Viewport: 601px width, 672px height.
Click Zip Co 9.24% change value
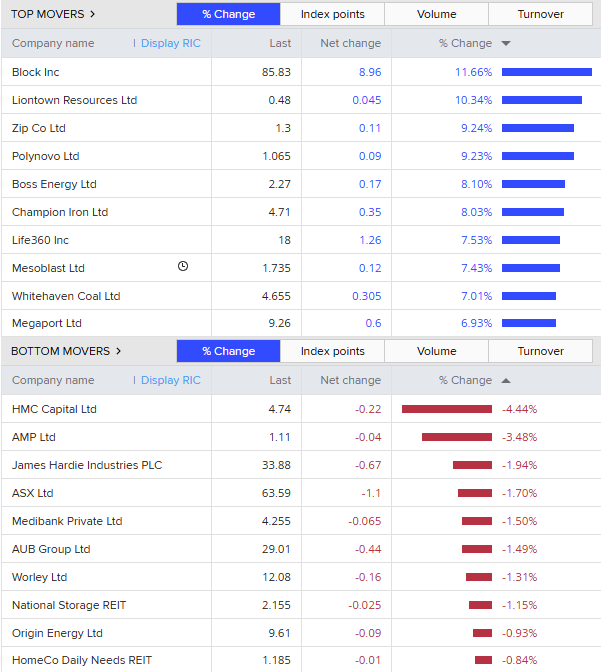click(476, 128)
